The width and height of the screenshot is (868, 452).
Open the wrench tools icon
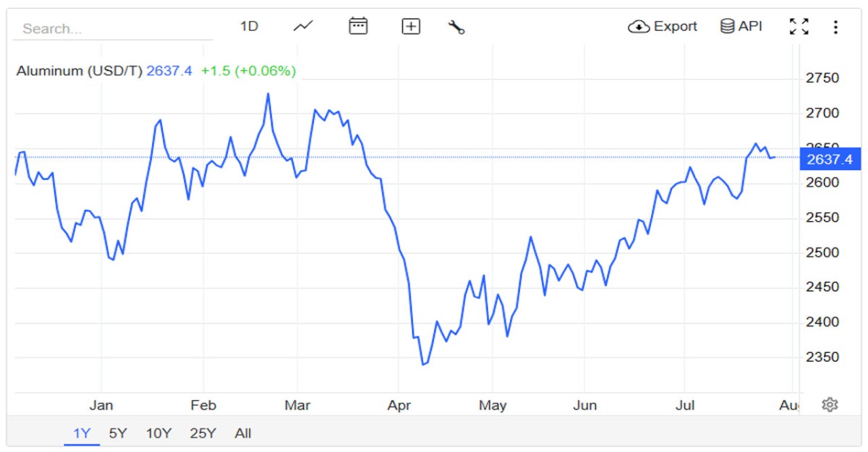pos(456,27)
